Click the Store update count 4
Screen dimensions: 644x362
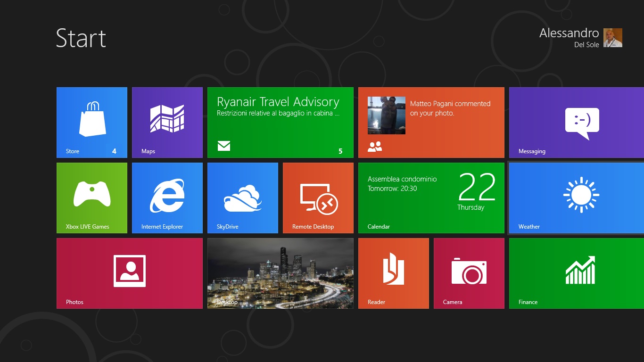click(x=114, y=151)
